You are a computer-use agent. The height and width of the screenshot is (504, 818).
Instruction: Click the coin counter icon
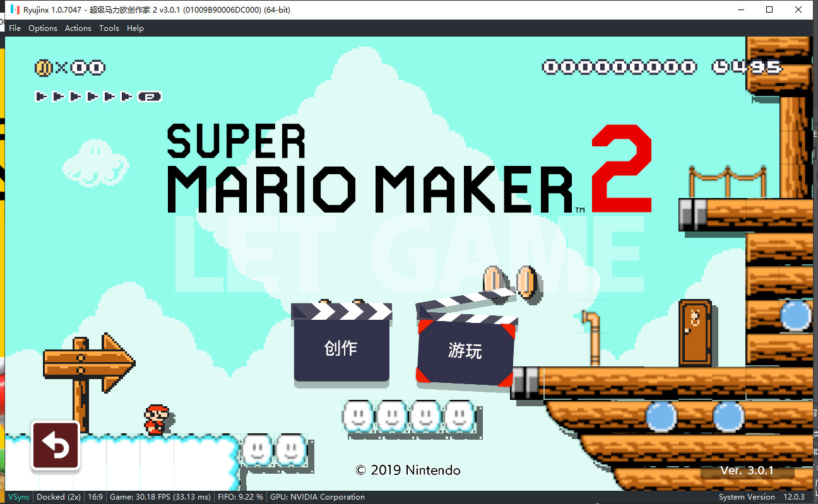[43, 67]
